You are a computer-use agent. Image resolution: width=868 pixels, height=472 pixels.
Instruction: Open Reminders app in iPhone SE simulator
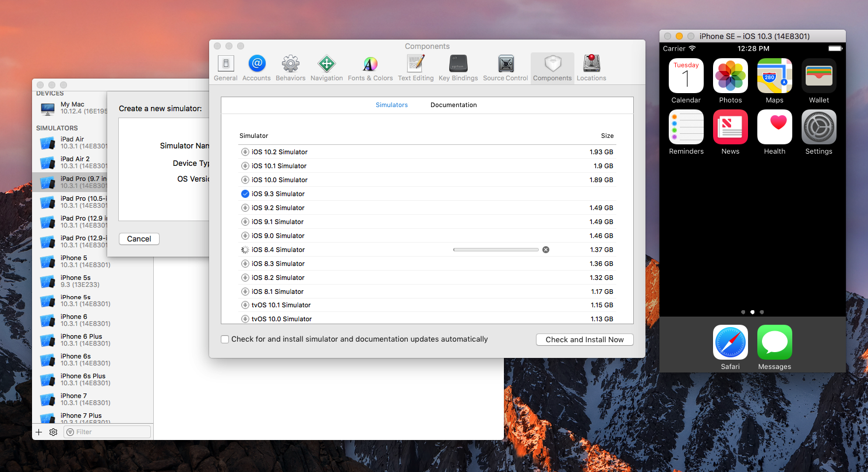tap(686, 127)
